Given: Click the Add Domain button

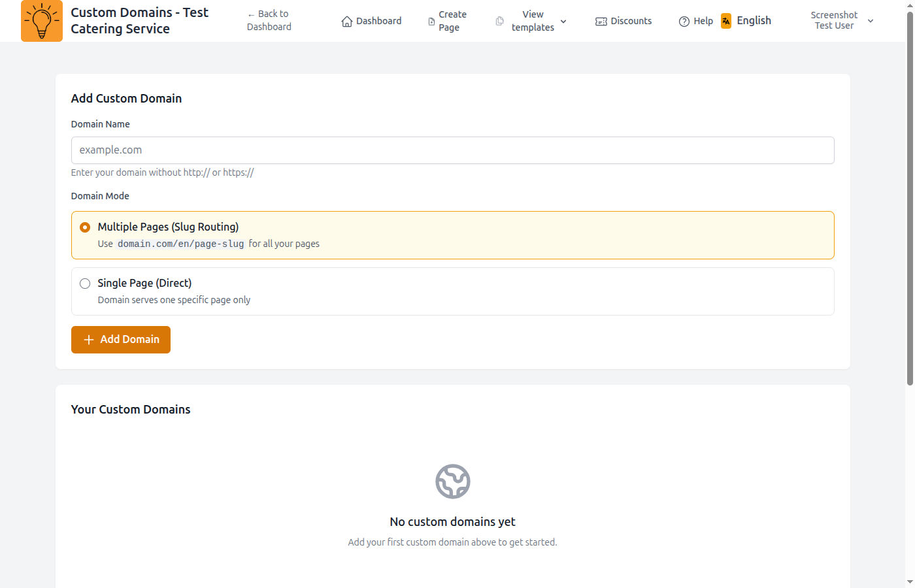Looking at the screenshot, I should (121, 340).
